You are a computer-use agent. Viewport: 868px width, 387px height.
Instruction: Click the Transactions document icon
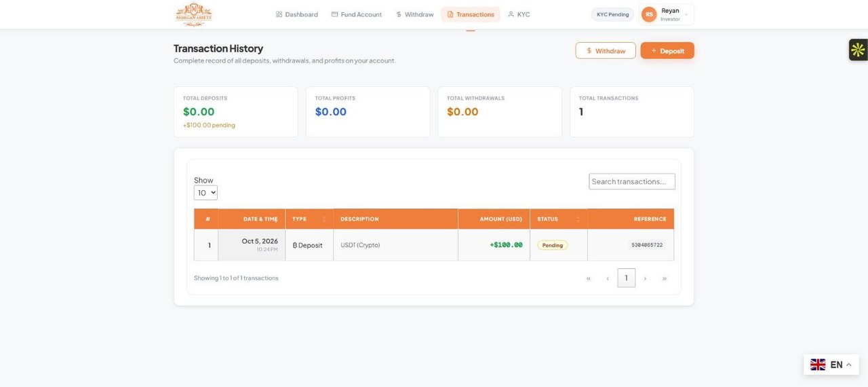coord(450,14)
